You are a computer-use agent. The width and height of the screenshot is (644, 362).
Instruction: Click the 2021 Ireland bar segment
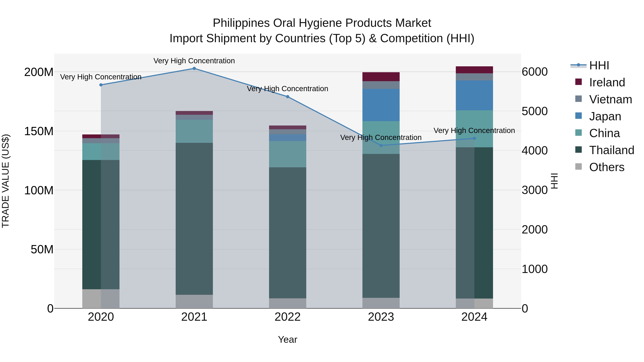pos(194,113)
